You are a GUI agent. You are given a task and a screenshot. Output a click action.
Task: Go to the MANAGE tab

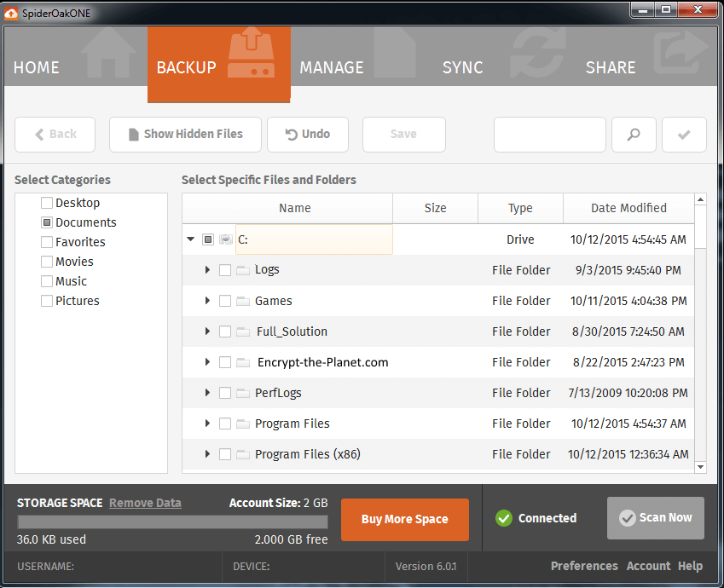pos(362,56)
